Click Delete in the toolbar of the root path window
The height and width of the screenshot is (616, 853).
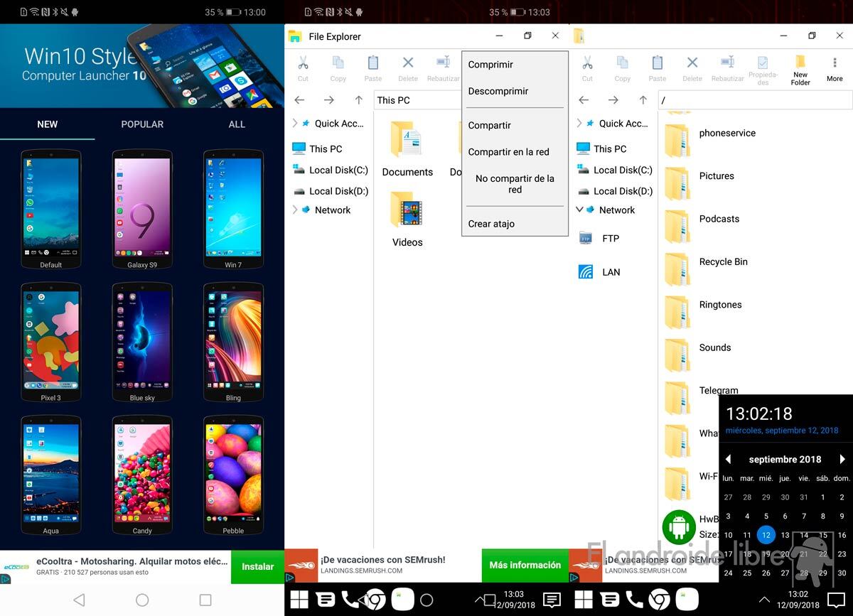tap(692, 68)
